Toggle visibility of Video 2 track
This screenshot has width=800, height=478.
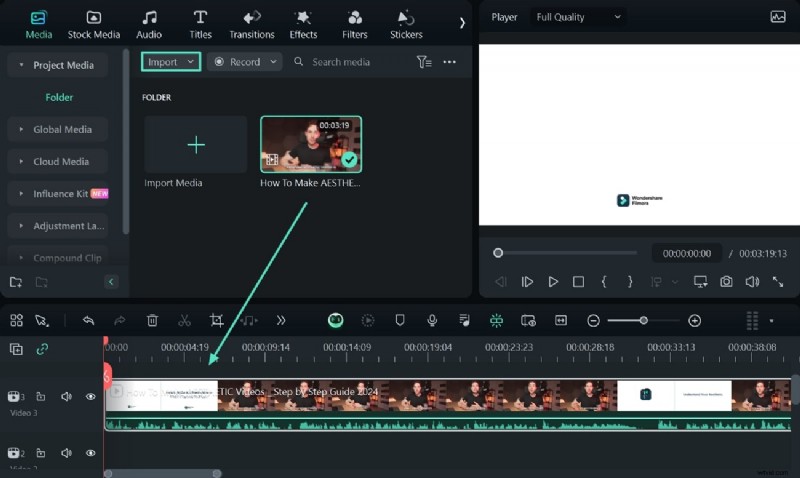90,453
